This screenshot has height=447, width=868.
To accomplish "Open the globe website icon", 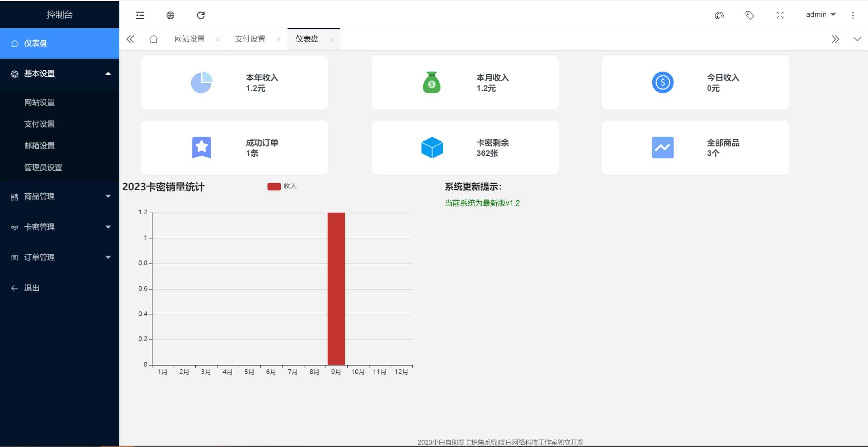I will [x=170, y=15].
